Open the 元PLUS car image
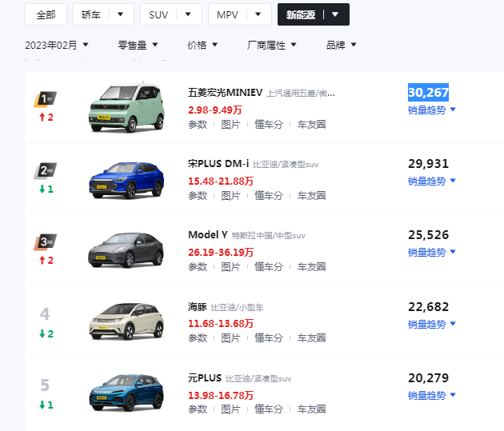 [x=126, y=393]
